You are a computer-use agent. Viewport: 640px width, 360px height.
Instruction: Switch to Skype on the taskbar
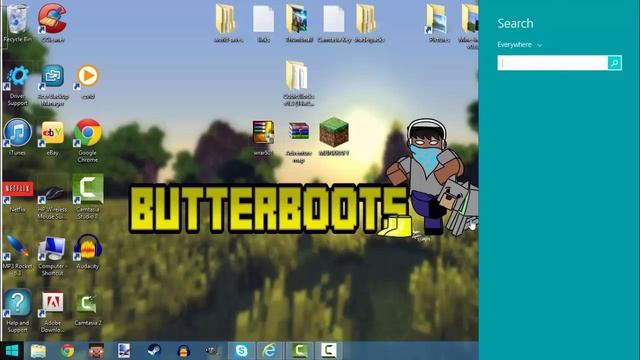point(241,351)
